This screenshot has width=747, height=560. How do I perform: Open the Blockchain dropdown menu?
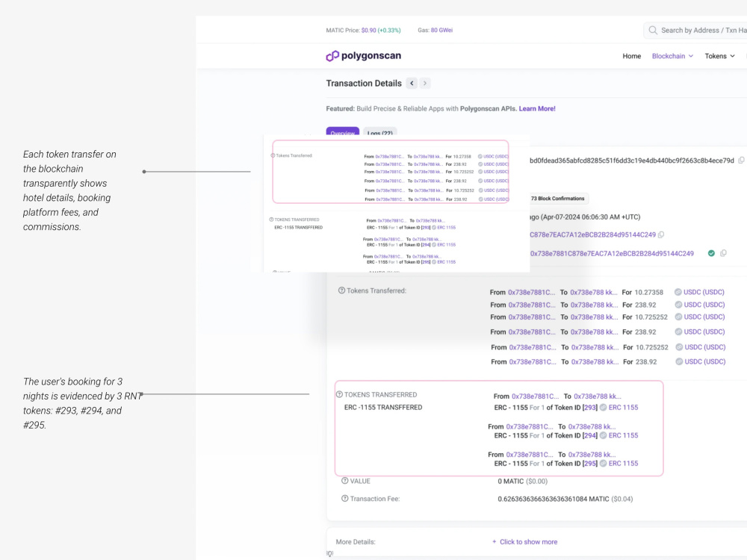pos(672,56)
